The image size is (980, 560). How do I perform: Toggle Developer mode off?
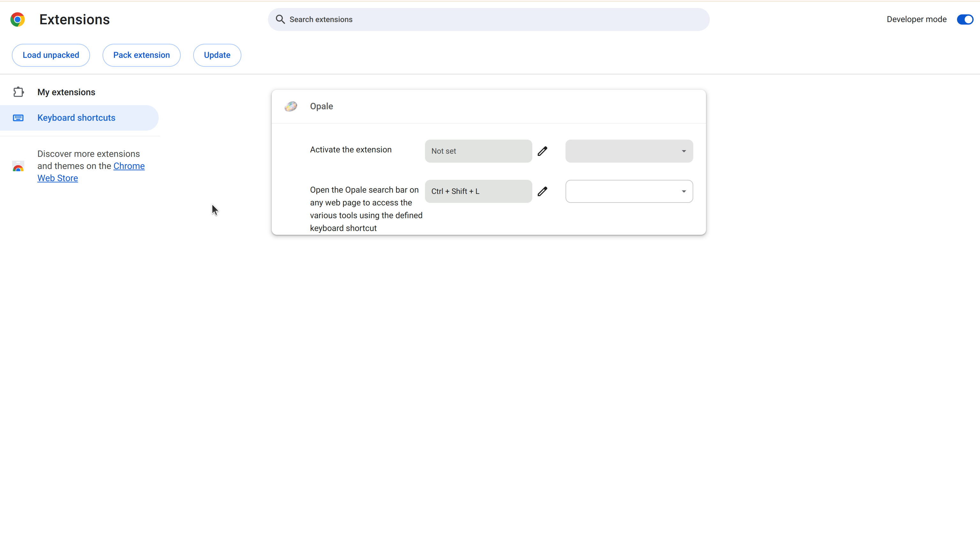965,19
